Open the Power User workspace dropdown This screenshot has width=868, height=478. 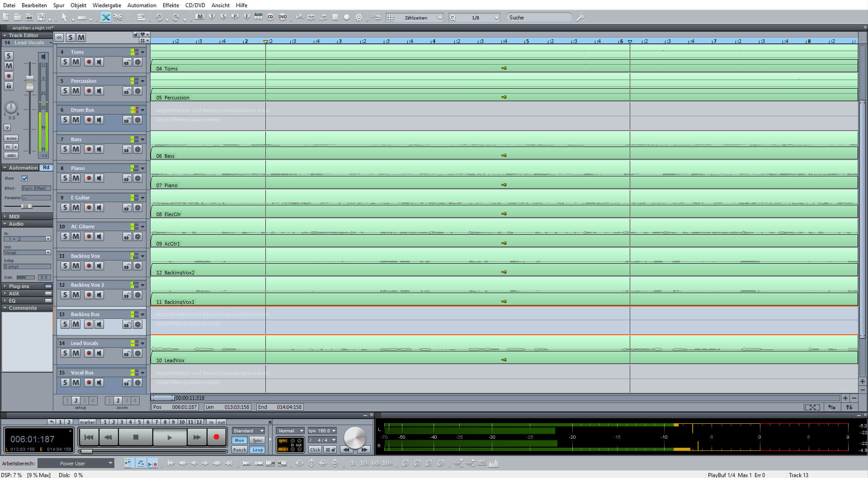(75, 464)
